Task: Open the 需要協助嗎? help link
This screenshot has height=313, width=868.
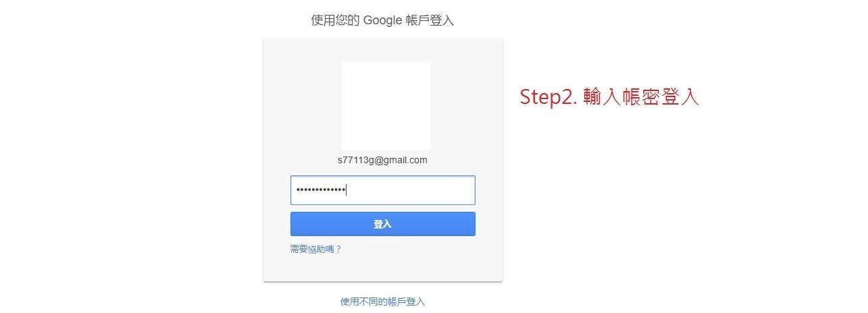Action: click(315, 249)
